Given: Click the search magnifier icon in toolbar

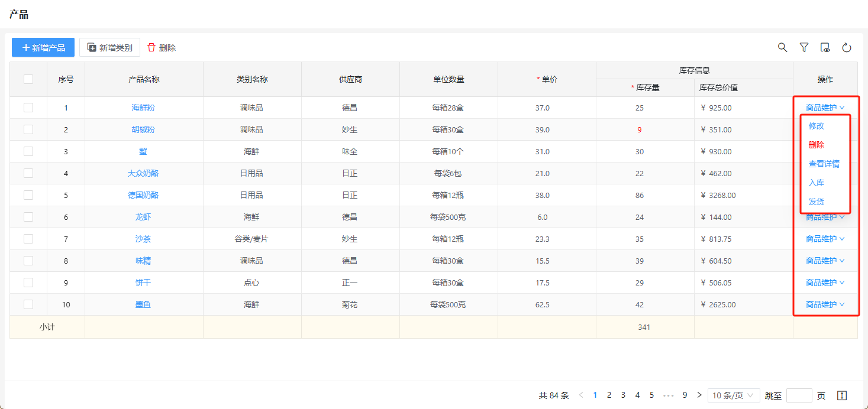Looking at the screenshot, I should click(x=782, y=48).
